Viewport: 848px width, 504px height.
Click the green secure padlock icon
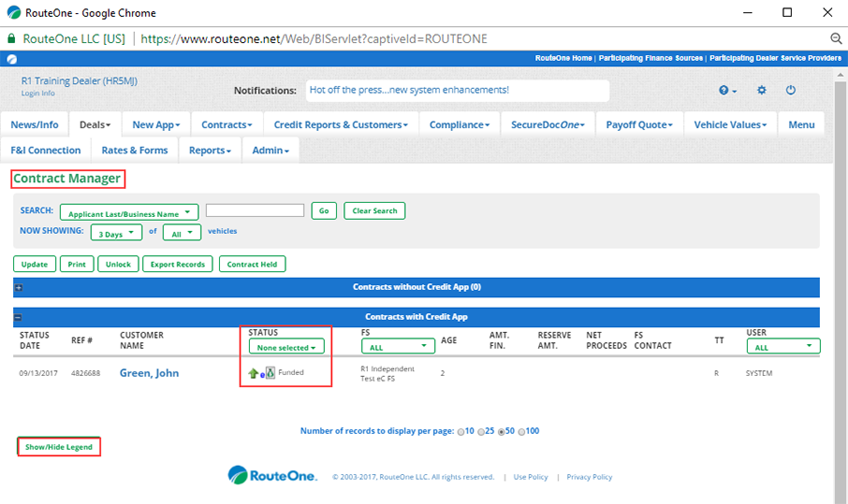(11, 38)
